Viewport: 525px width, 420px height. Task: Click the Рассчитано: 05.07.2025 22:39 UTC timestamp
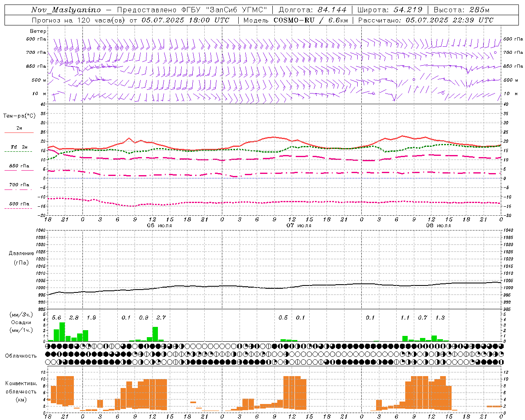(x=426, y=20)
